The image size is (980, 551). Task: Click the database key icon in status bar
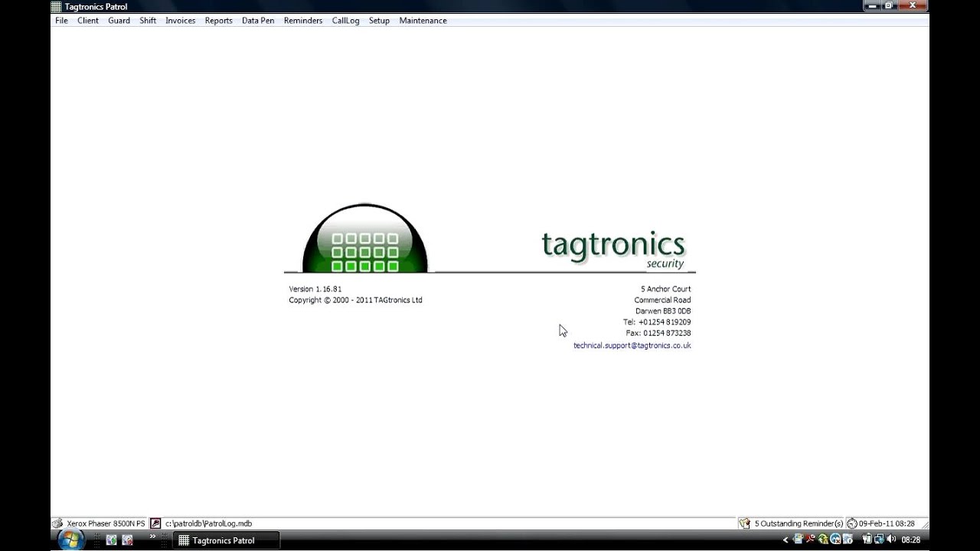(x=156, y=523)
